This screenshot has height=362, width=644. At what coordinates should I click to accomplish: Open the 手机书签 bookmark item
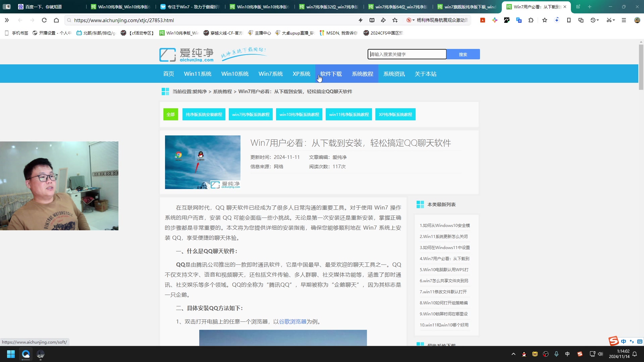tap(17, 33)
